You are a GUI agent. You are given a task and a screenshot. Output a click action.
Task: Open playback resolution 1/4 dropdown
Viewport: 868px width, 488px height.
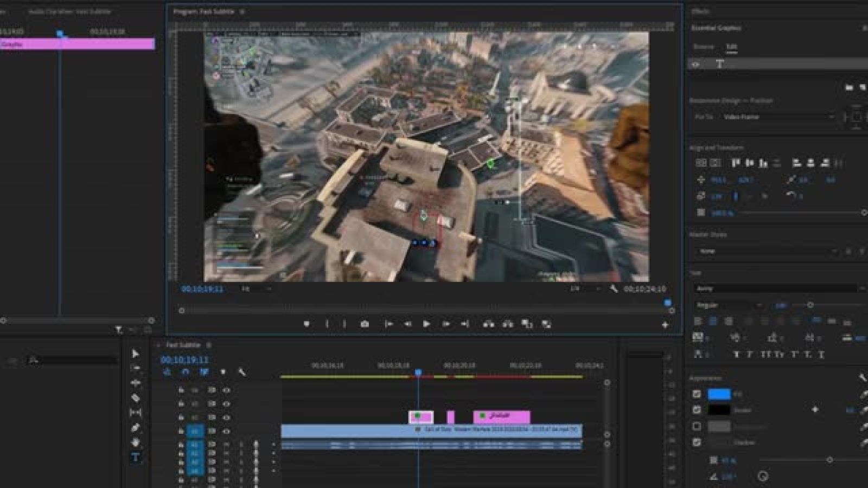[x=585, y=289]
